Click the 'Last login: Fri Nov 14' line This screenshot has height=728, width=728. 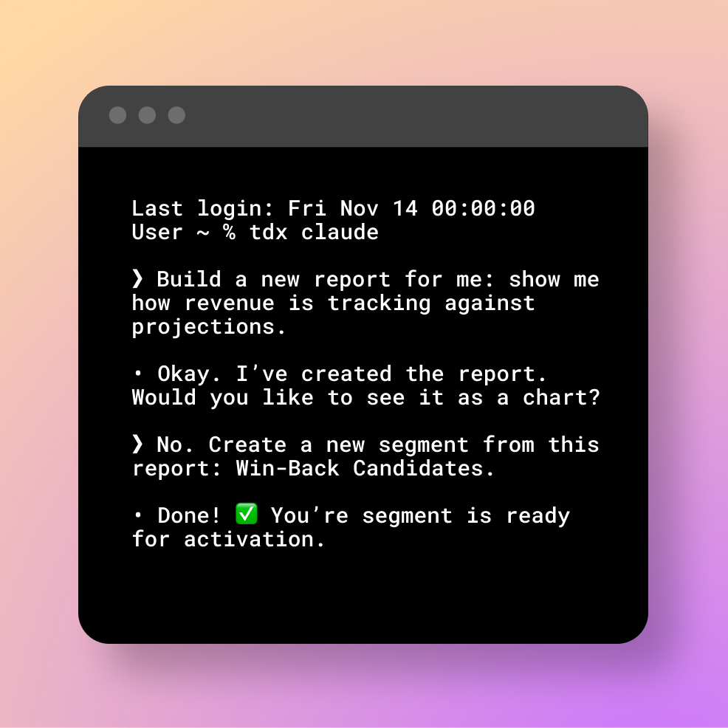pyautogui.click(x=333, y=208)
